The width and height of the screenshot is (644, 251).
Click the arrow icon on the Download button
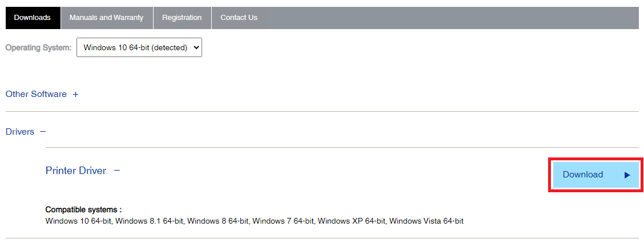[x=627, y=175]
